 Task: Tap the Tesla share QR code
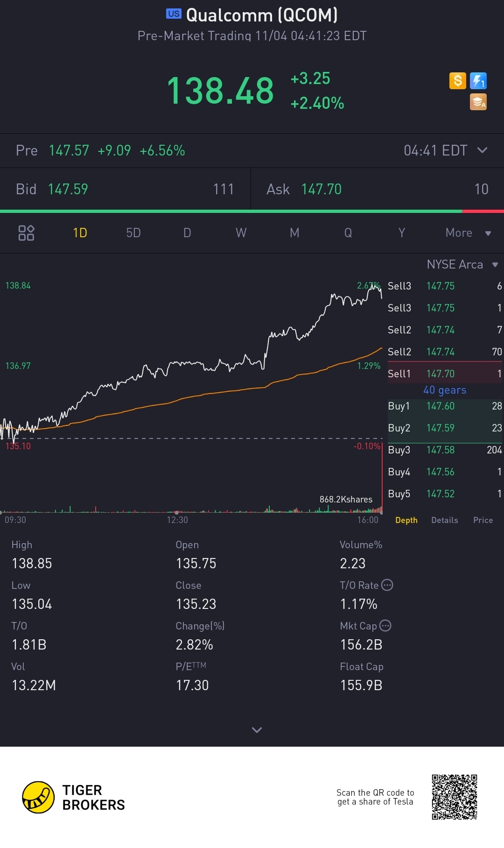pyautogui.click(x=454, y=797)
